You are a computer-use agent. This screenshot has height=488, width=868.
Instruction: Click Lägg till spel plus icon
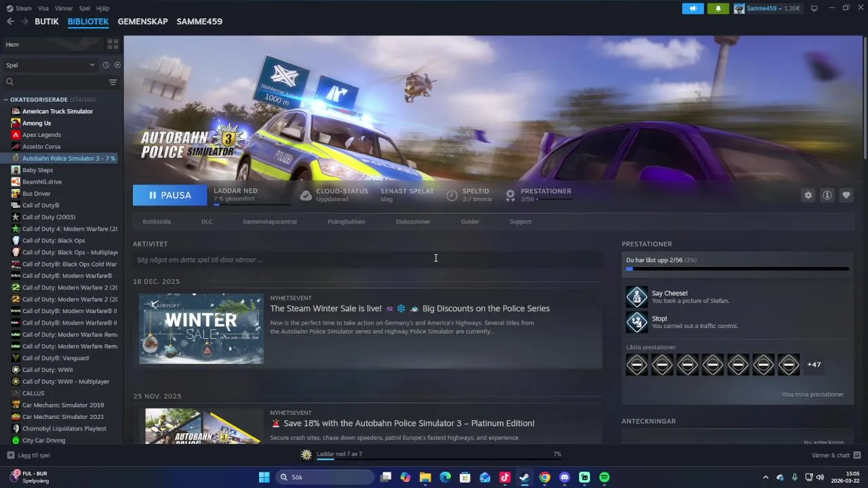[x=10, y=455]
